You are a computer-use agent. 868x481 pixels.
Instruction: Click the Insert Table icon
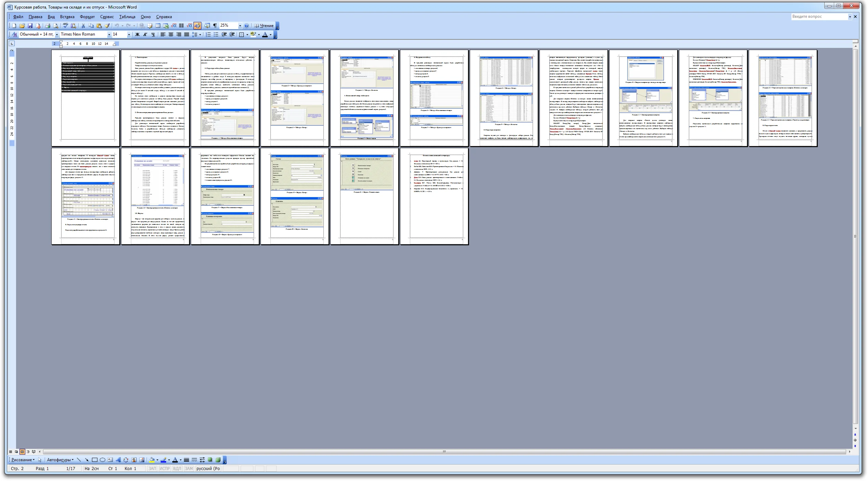(158, 26)
